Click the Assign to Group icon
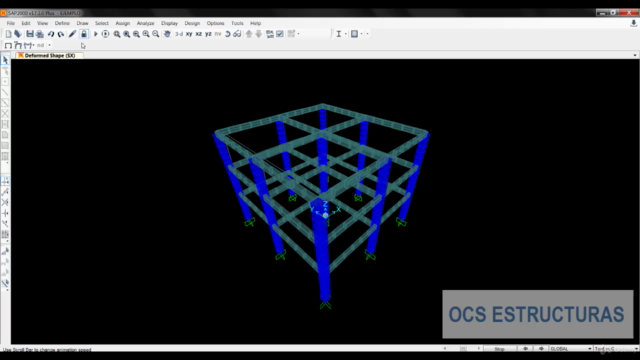640x360 pixels. click(x=291, y=34)
